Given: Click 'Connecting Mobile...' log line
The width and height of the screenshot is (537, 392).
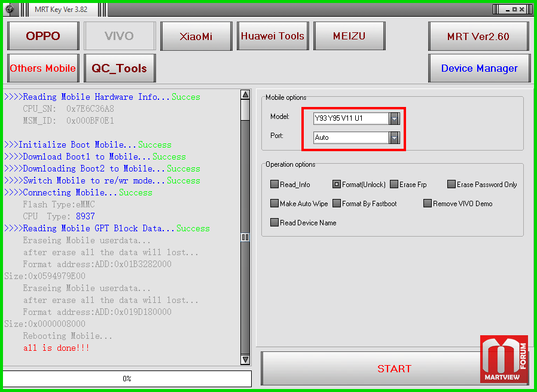Looking at the screenshot, I should (78, 193).
